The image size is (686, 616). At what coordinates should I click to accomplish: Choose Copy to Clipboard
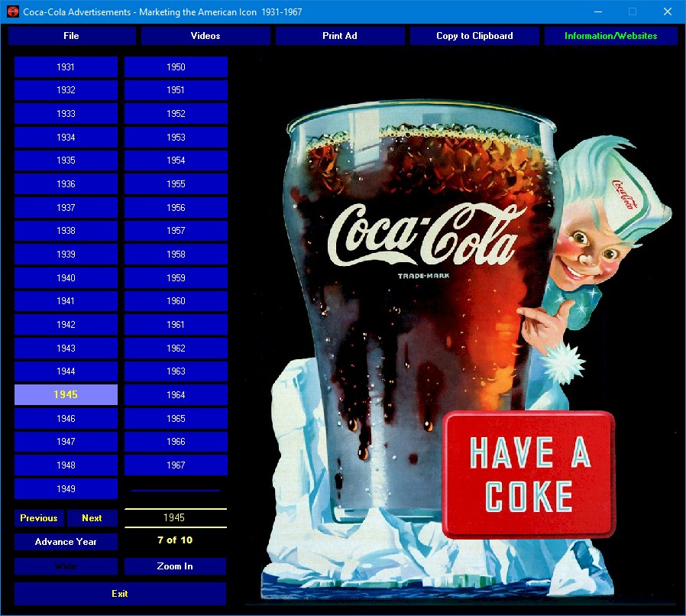coord(474,36)
